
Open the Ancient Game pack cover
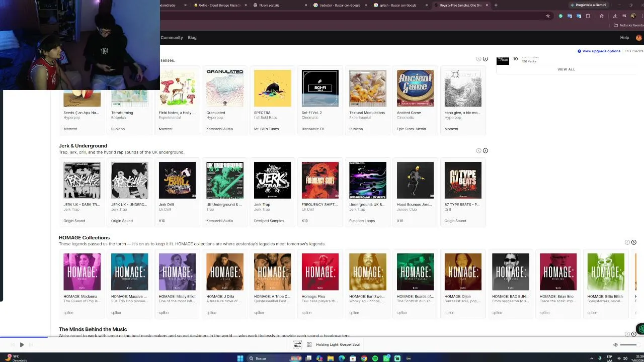(415, 88)
